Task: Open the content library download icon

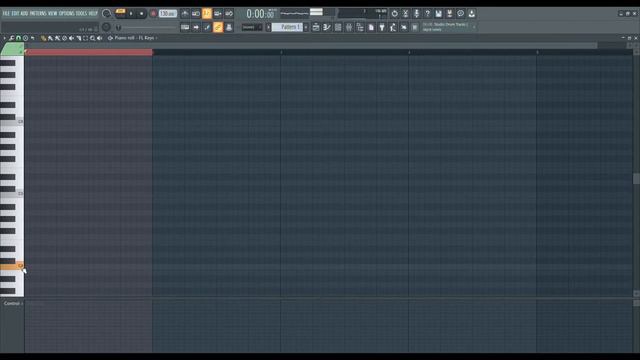Action: [471, 13]
